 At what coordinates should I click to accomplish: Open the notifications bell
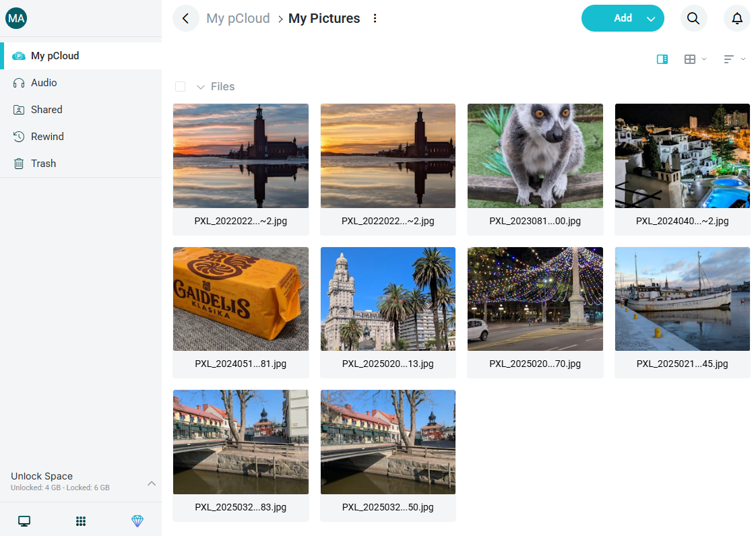pos(737,18)
